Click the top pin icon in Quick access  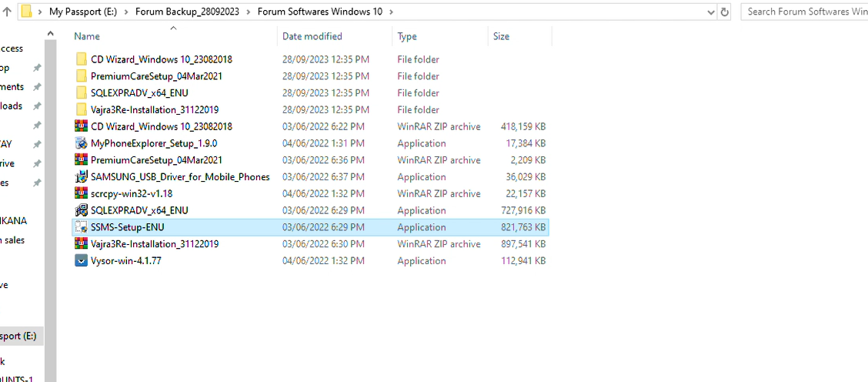[x=36, y=68]
